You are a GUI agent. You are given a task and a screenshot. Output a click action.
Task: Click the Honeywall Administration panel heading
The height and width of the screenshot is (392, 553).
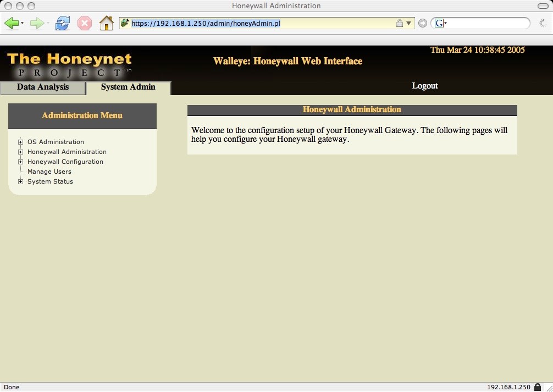(x=352, y=110)
